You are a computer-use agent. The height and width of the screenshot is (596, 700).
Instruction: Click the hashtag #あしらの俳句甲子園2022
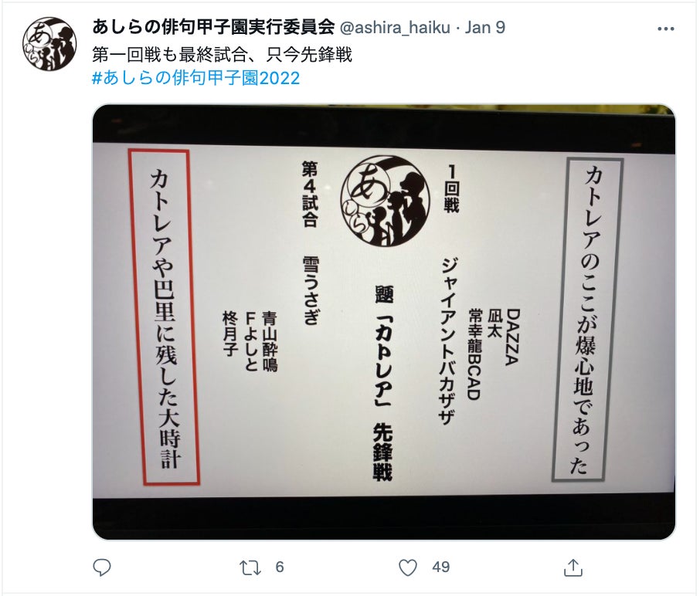click(195, 78)
